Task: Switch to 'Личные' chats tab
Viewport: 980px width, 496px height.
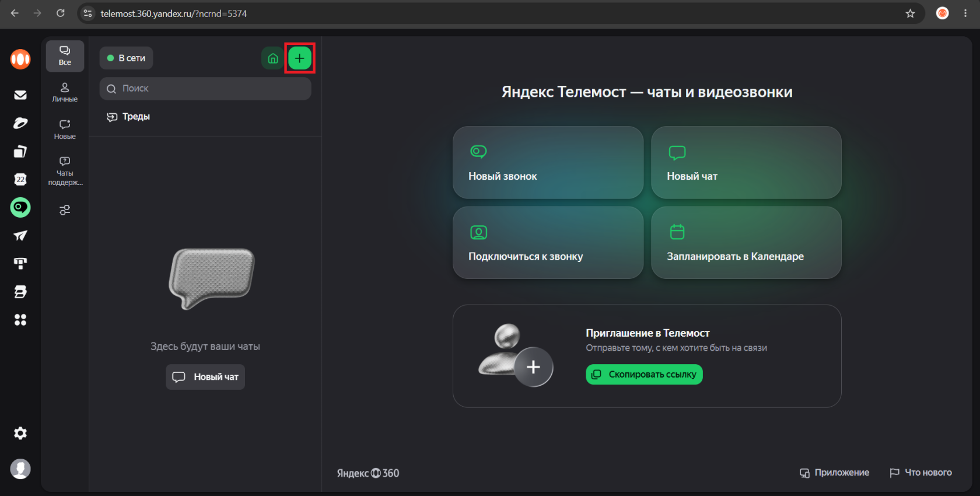Action: (x=65, y=93)
